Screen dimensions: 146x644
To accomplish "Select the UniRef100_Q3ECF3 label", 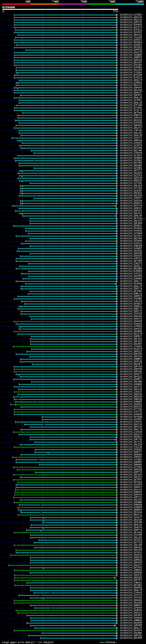I will click(x=131, y=263).
